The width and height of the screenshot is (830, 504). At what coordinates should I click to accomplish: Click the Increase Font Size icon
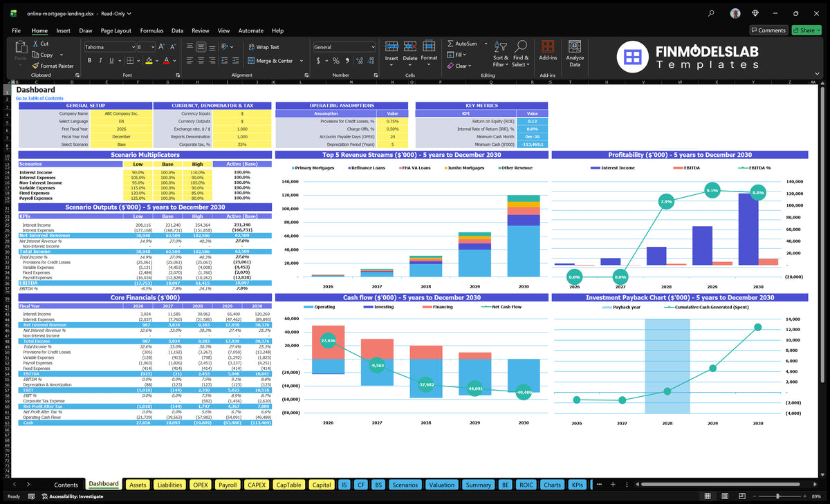point(162,47)
